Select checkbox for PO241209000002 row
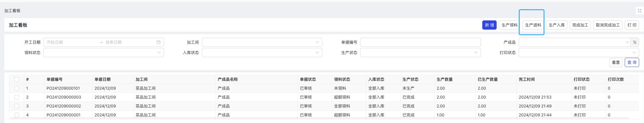This screenshot has height=123, width=644. point(17,106)
